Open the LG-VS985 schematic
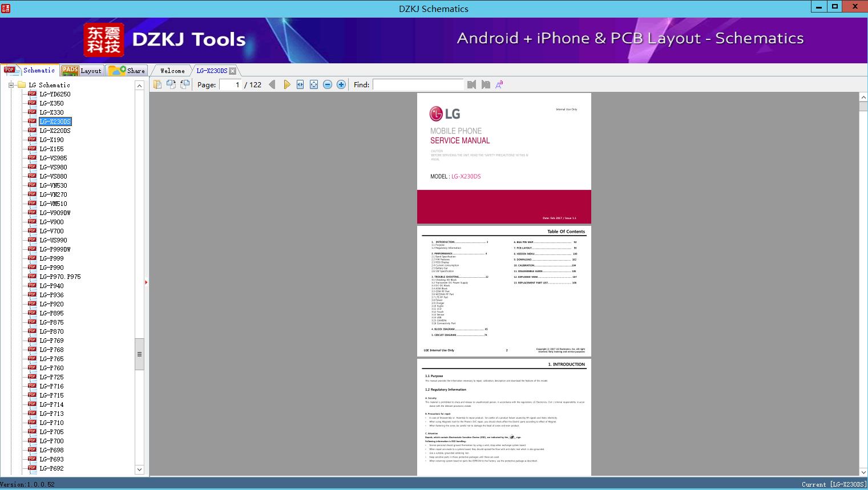The image size is (868, 490). [53, 158]
